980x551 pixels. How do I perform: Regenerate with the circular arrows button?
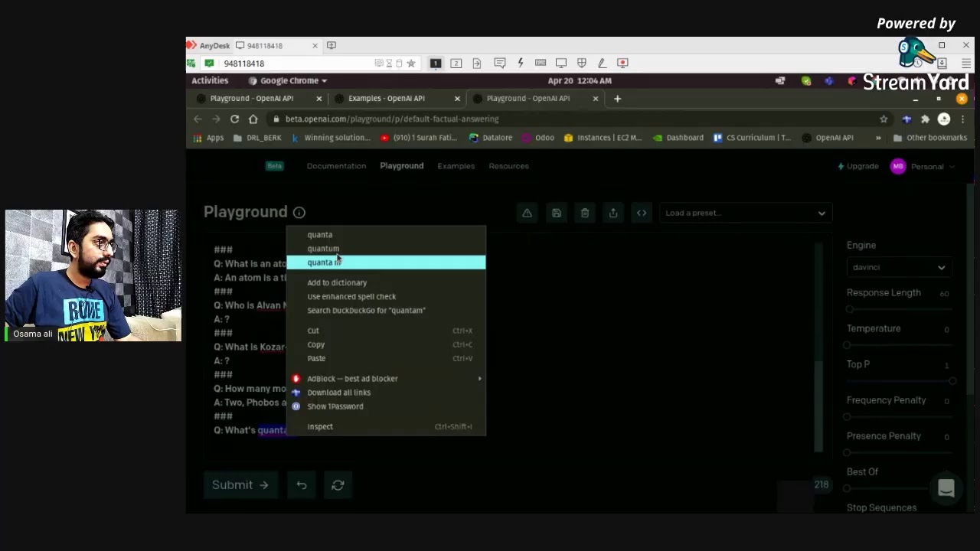coord(338,484)
